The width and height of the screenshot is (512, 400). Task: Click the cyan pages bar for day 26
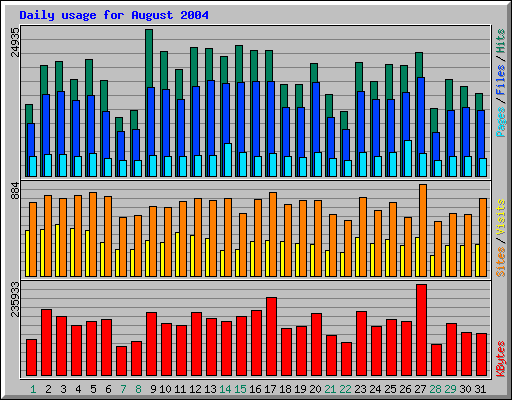[408, 158]
